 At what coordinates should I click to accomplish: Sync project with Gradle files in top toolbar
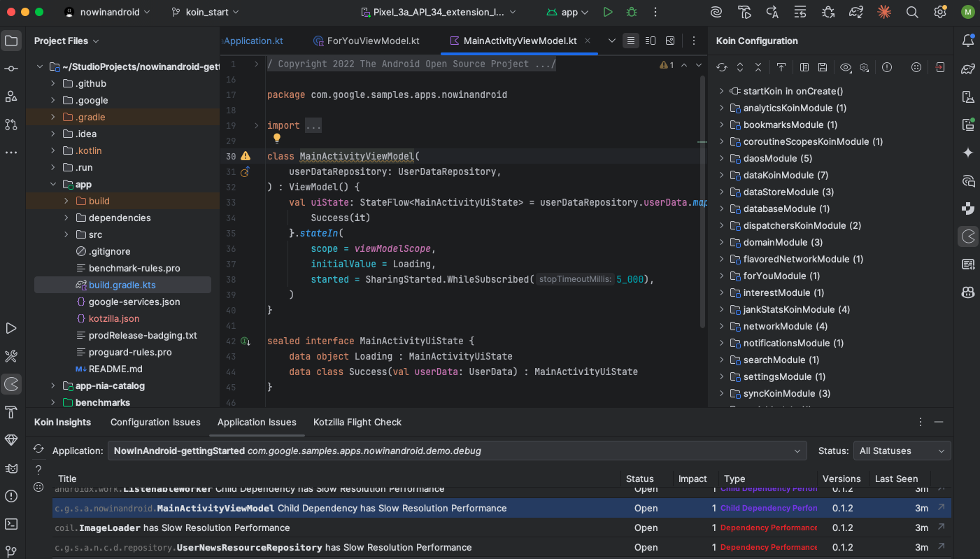click(x=856, y=12)
